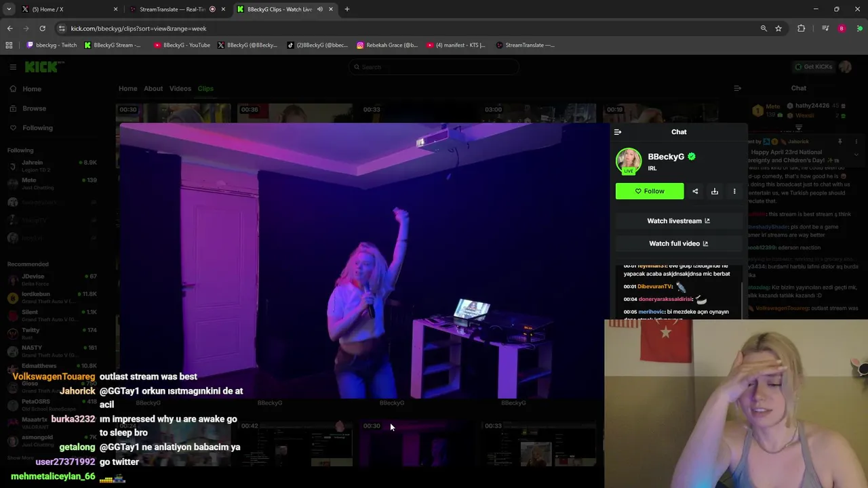Open the media control icon in toolbar
This screenshot has width=868, height=488.
(825, 28)
